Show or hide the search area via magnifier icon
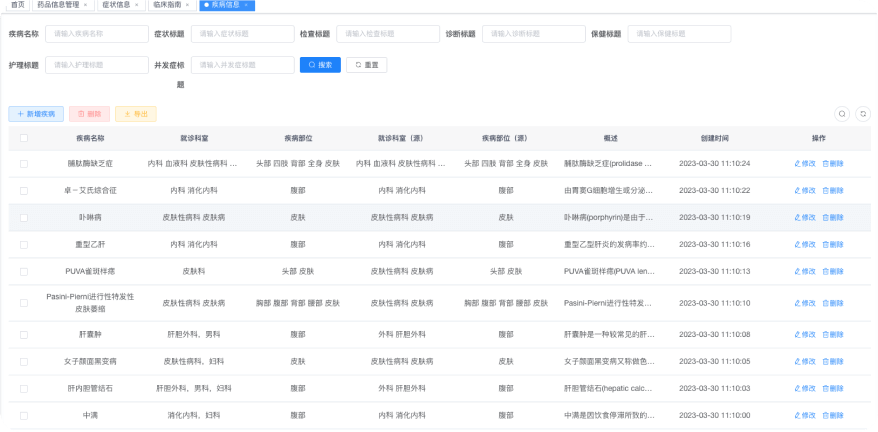 pos(842,114)
